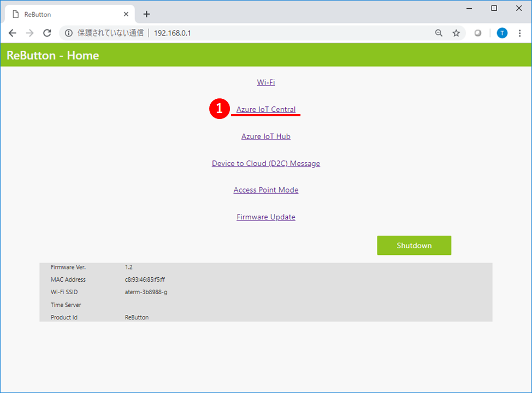Click the MAC Address label
The width and height of the screenshot is (532, 393).
tap(68, 279)
